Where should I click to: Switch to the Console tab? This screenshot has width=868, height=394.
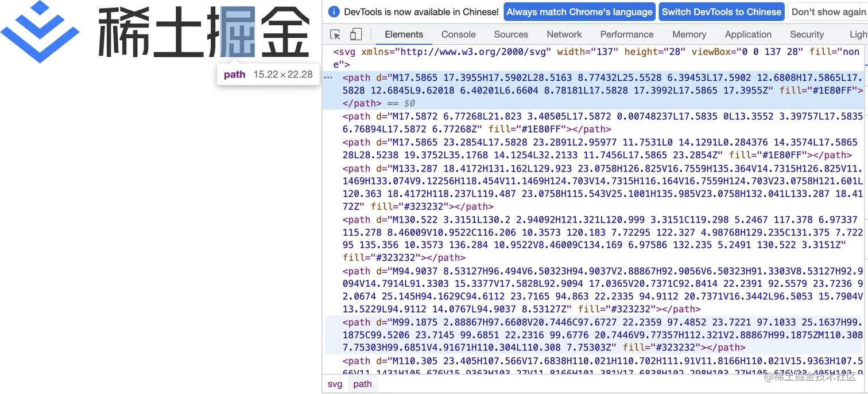pyautogui.click(x=458, y=34)
